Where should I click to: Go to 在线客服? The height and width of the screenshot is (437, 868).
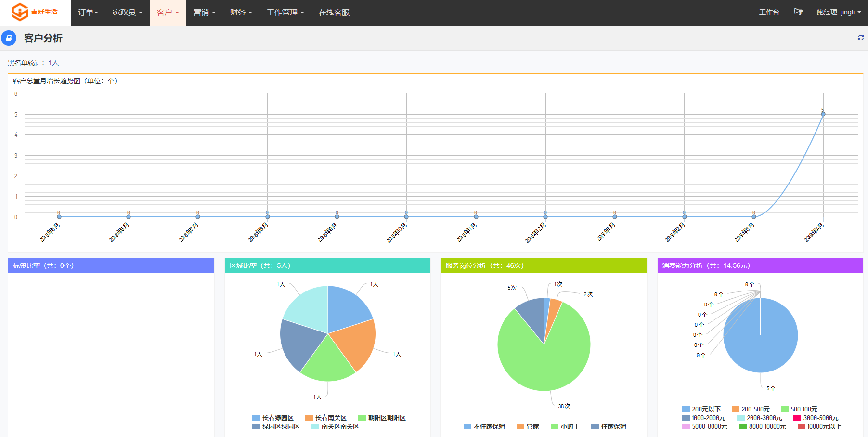pyautogui.click(x=334, y=13)
